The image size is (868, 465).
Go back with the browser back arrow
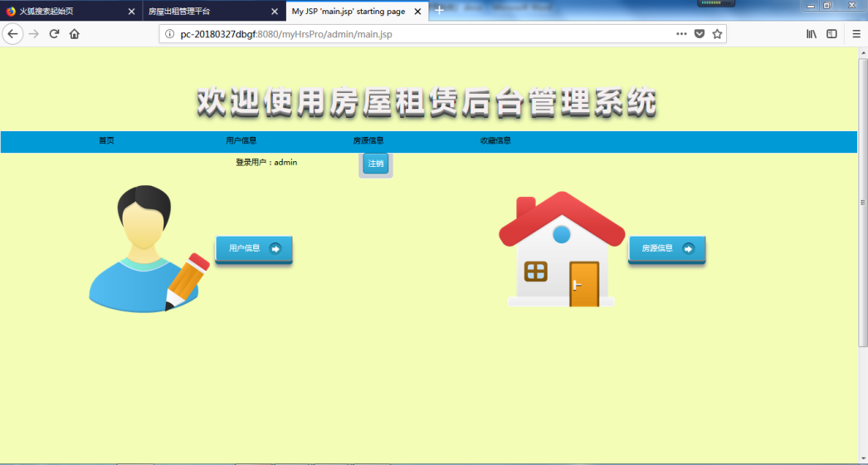coord(12,34)
